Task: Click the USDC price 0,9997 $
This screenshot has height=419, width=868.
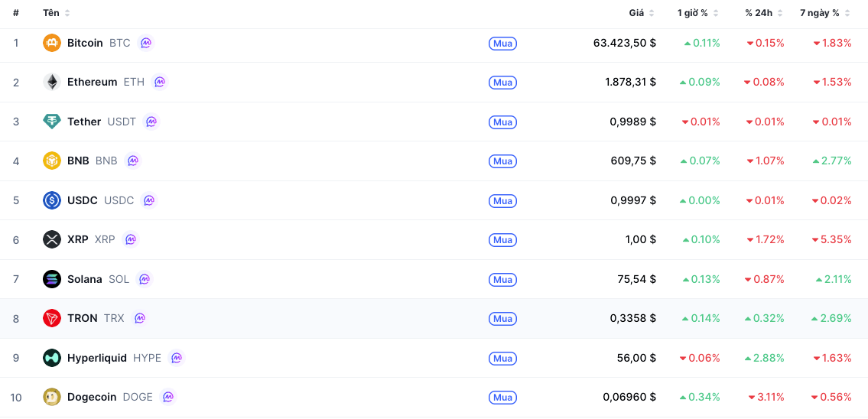Action: (x=633, y=200)
